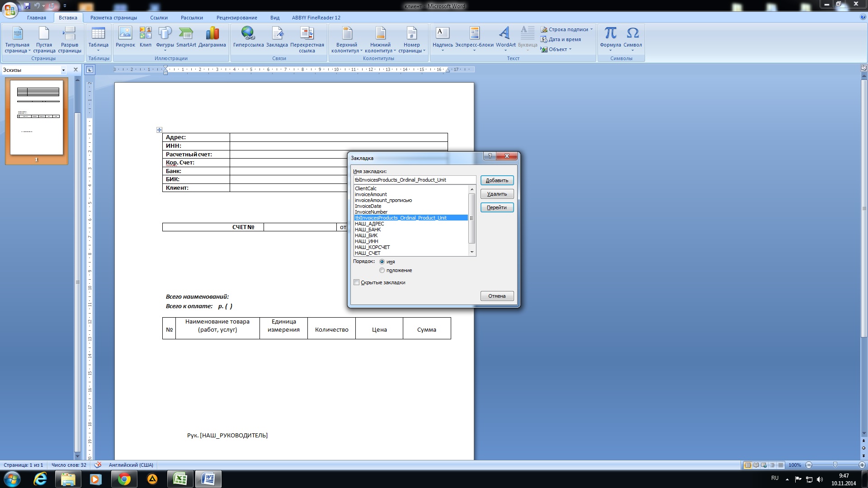The width and height of the screenshot is (868, 488).
Task: Click the Отмена button in dialog
Action: point(496,296)
